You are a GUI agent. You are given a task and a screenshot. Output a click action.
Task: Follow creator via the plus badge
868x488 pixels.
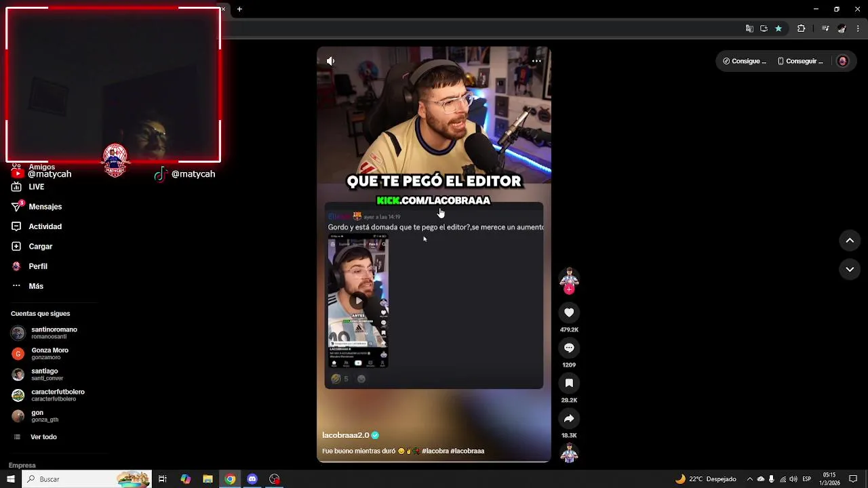point(569,289)
